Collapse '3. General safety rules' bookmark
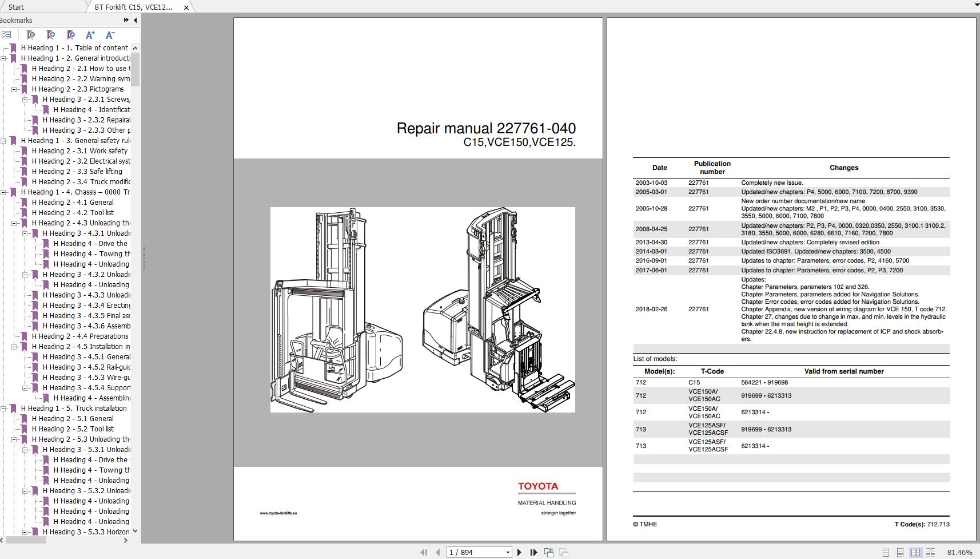This screenshot has height=559, width=980. [x=3, y=140]
